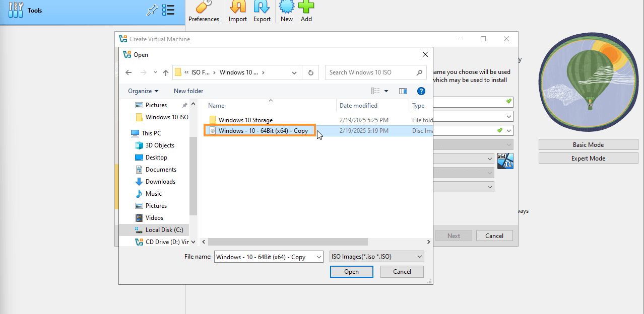This screenshot has height=314, width=644.
Task: Expand the ISO Image dropdown in wizard
Action: tap(509, 130)
